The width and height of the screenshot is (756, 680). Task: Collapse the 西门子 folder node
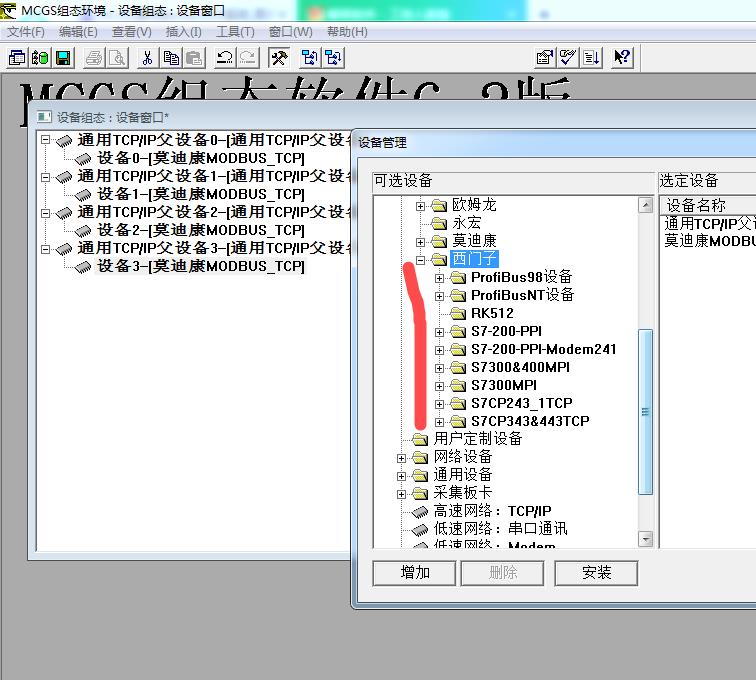point(421,259)
